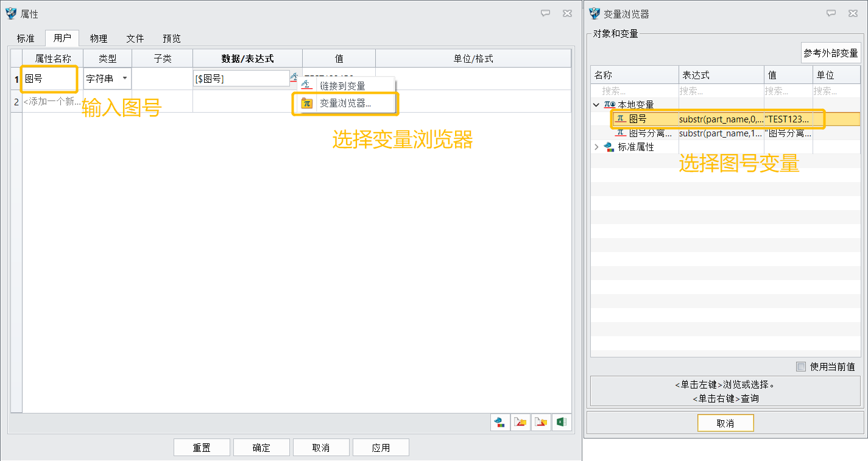Click the 子类 column header
This screenshot has width=868, height=461.
pyautogui.click(x=163, y=58)
